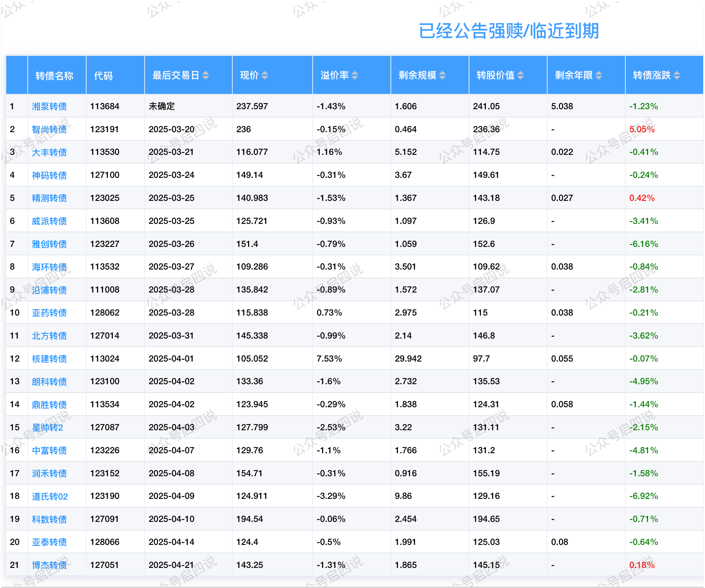Sort by 转债涨跌 arrow icon
This screenshot has width=705, height=588.
tap(677, 75)
